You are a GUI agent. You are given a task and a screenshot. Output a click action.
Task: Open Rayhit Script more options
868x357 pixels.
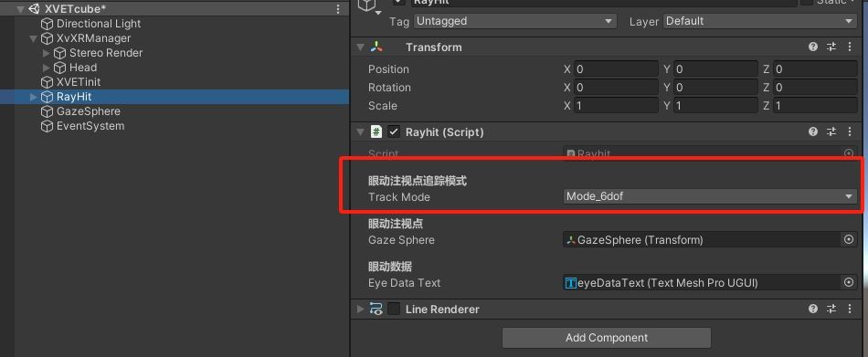tap(849, 131)
